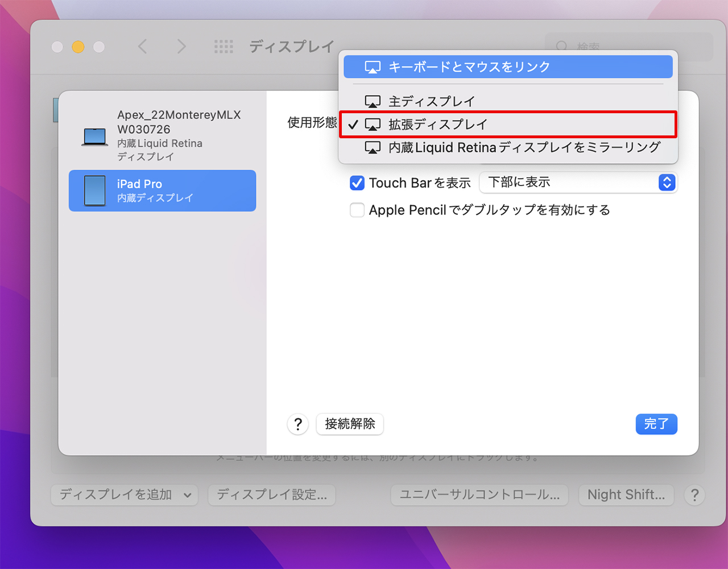Open the ディスプレイを追加 dropdown
The height and width of the screenshot is (569, 728).
coord(125,494)
